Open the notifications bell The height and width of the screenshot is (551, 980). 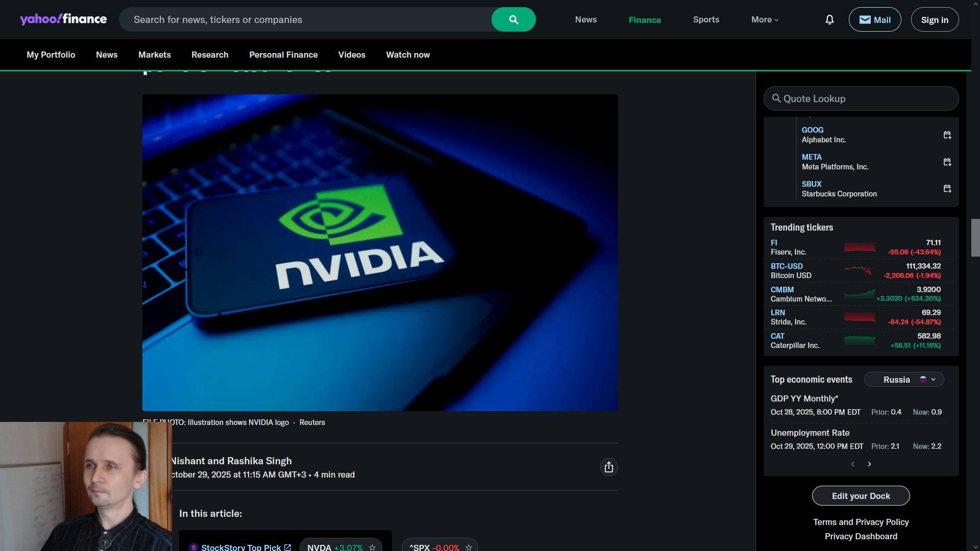(x=829, y=19)
